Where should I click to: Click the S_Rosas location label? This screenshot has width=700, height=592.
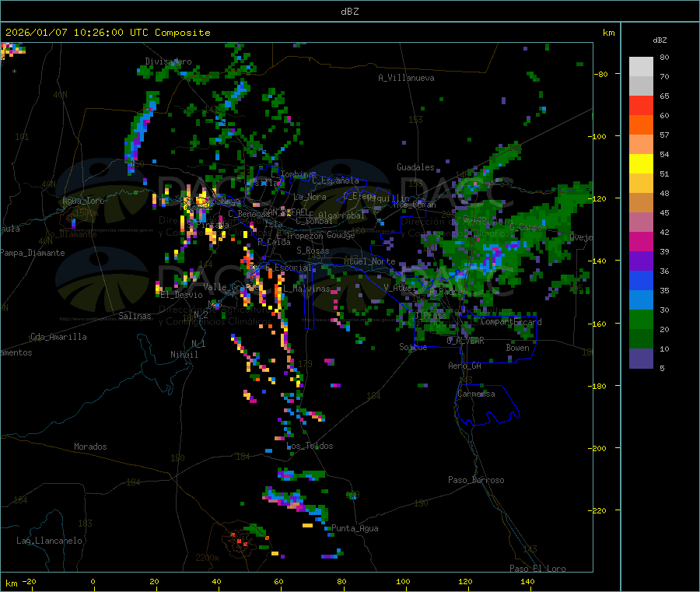(x=313, y=250)
